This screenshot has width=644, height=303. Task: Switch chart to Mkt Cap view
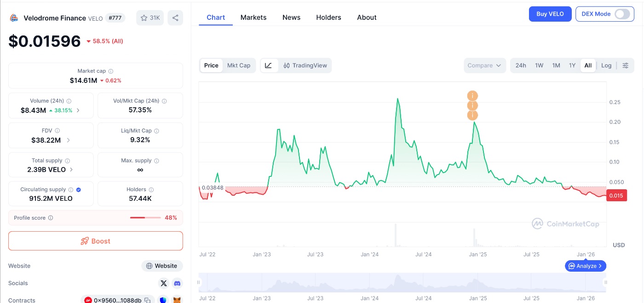click(239, 65)
